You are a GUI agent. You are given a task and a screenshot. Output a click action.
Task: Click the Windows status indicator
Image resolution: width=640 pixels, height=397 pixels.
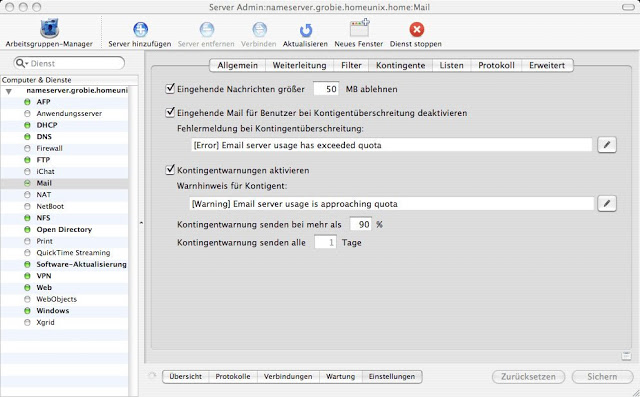[x=27, y=311]
